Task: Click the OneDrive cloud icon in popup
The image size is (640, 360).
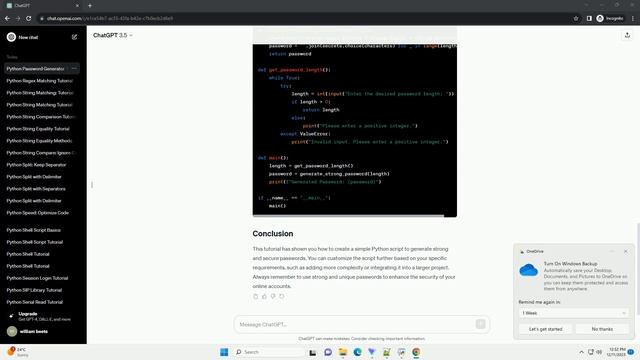Action: (x=529, y=270)
